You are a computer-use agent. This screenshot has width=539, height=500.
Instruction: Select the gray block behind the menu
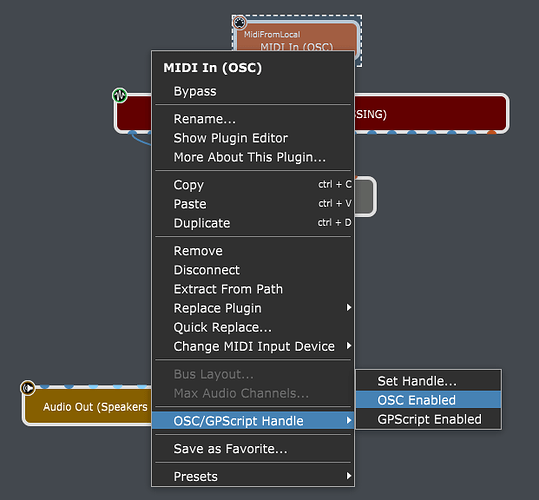[x=364, y=197]
